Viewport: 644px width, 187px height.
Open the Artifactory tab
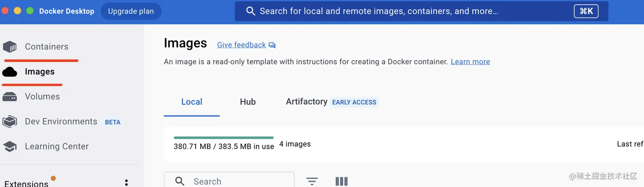307,102
